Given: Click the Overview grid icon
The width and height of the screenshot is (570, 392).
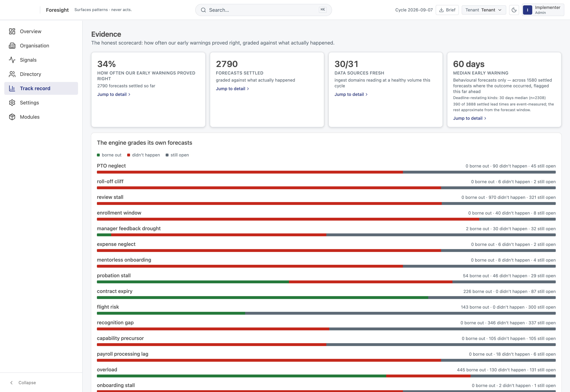Looking at the screenshot, I should click(x=12, y=31).
